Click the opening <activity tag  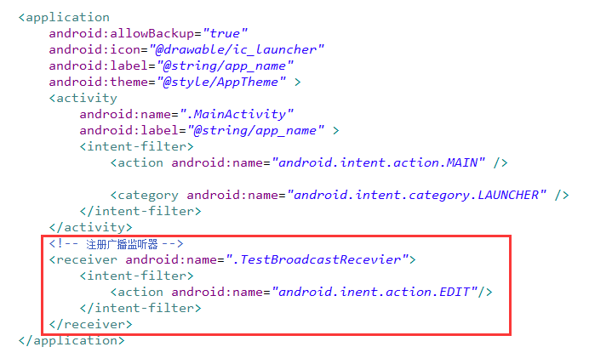(x=83, y=99)
